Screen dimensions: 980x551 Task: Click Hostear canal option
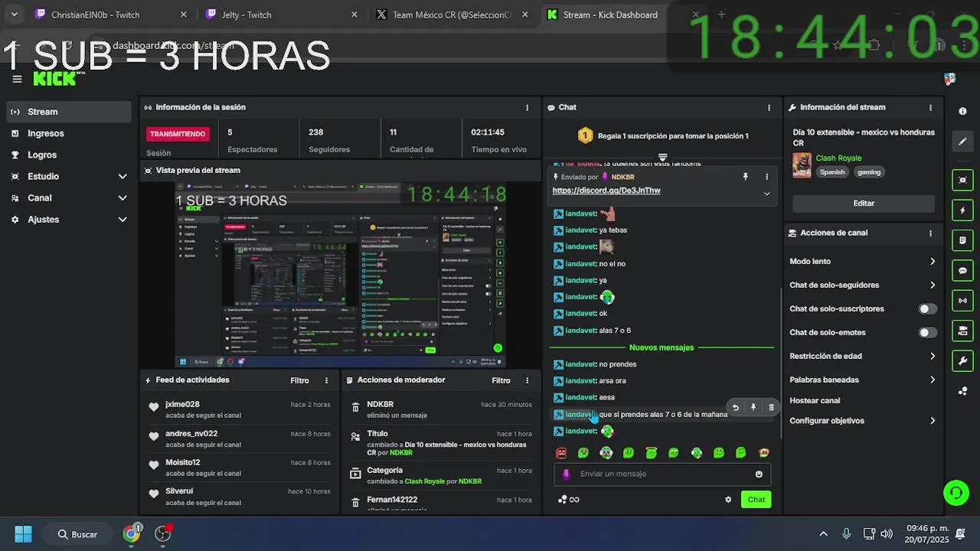pyautogui.click(x=815, y=401)
